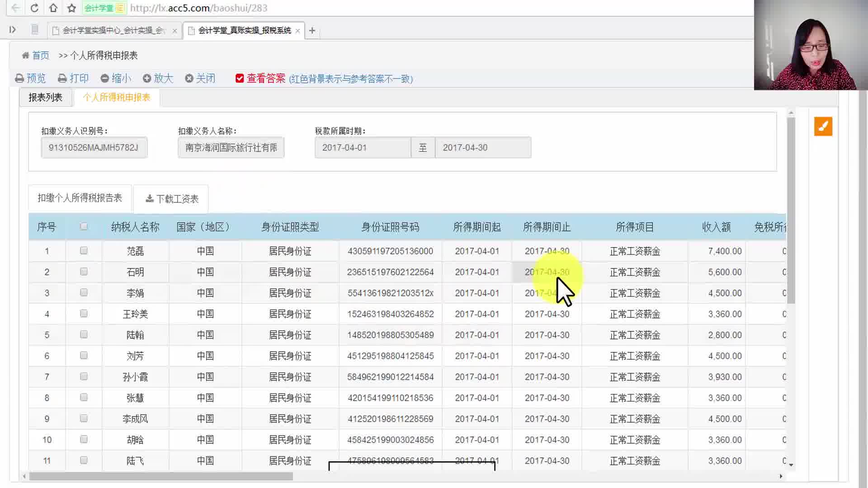Click the 关闭 close report icon
The width and height of the screenshot is (868, 488).
pos(189,78)
